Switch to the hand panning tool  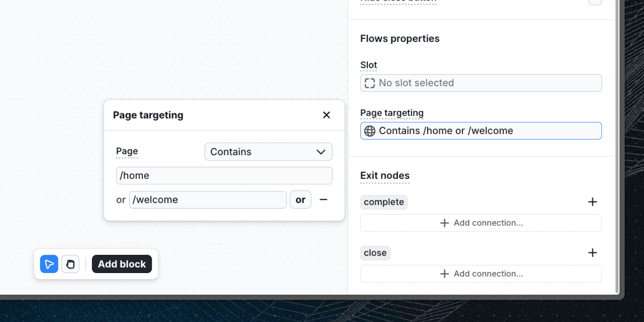pos(70,264)
